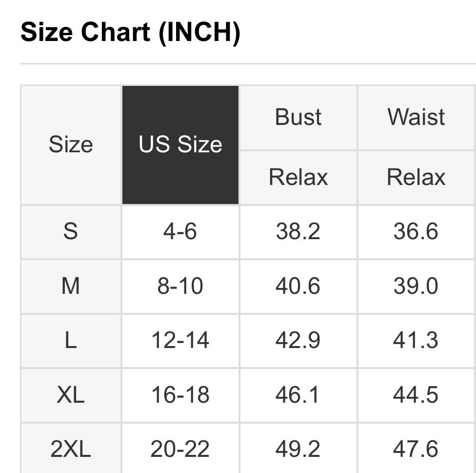This screenshot has width=476, height=473.
Task: Select the 41.3 waist measurement cell
Action: click(416, 340)
